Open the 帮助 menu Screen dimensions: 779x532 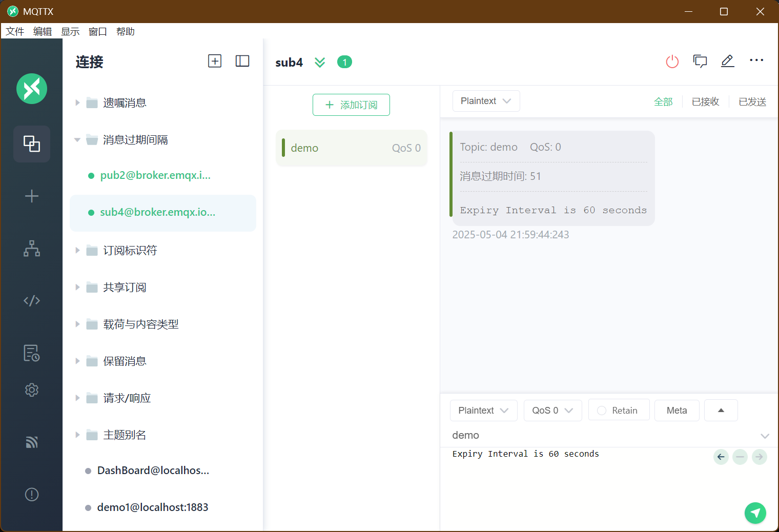126,31
